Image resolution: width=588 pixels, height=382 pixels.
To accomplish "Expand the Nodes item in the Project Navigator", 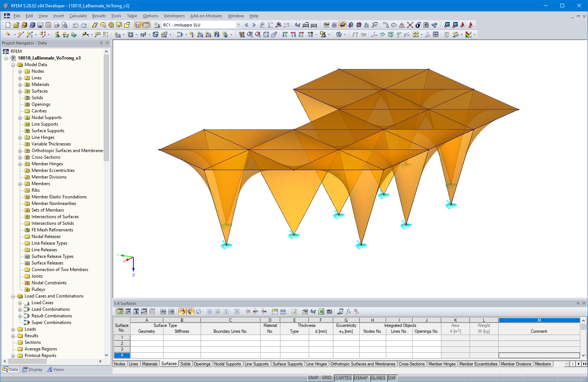I will [x=19, y=71].
